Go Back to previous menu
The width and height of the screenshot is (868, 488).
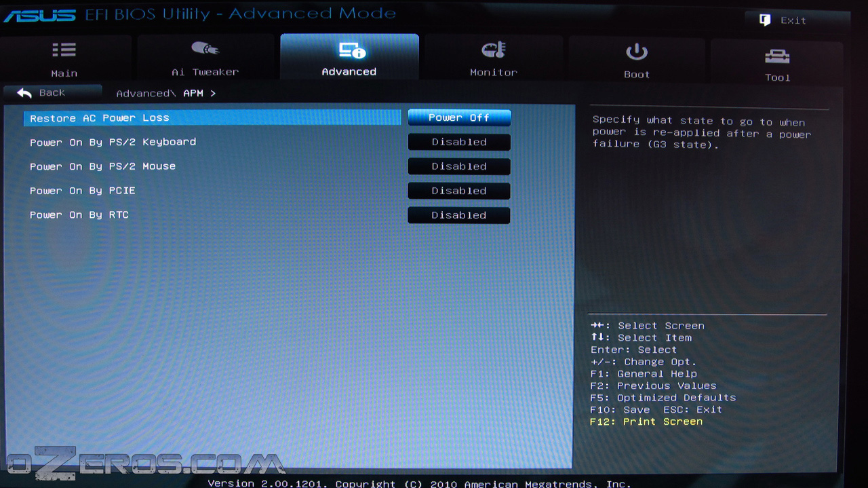pos(52,92)
